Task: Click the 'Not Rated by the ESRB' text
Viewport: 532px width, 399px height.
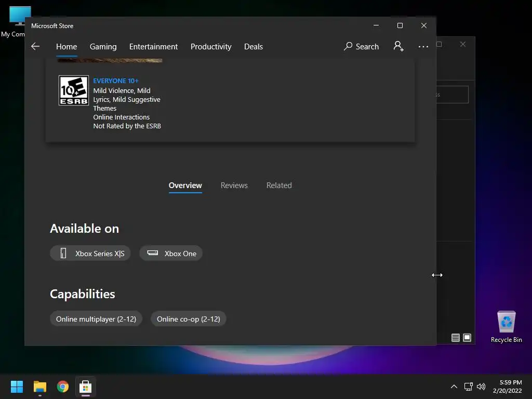Action: click(x=127, y=126)
